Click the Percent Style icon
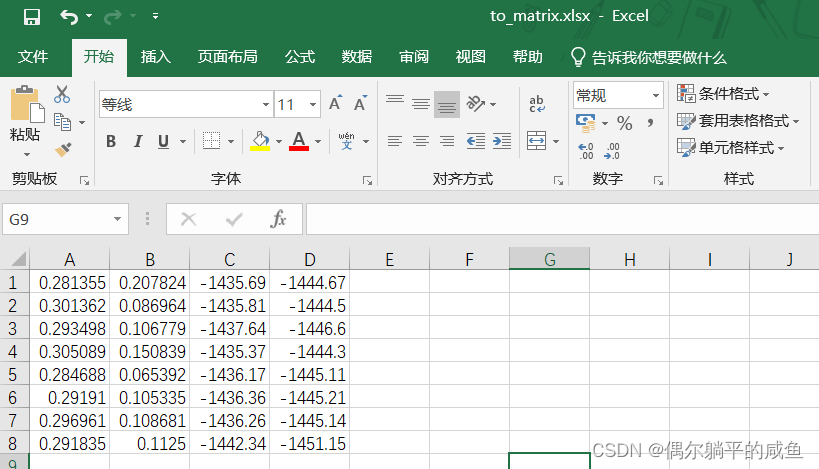This screenshot has width=819, height=469. 624,123
